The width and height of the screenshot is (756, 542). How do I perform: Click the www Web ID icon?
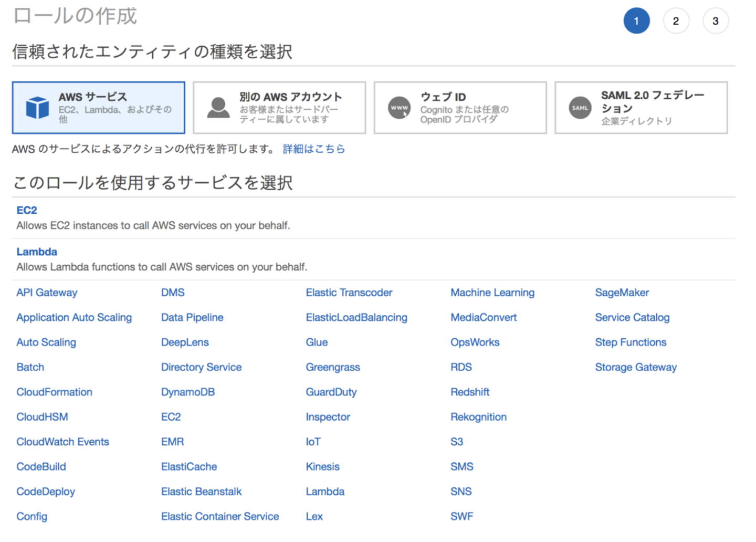[x=399, y=108]
